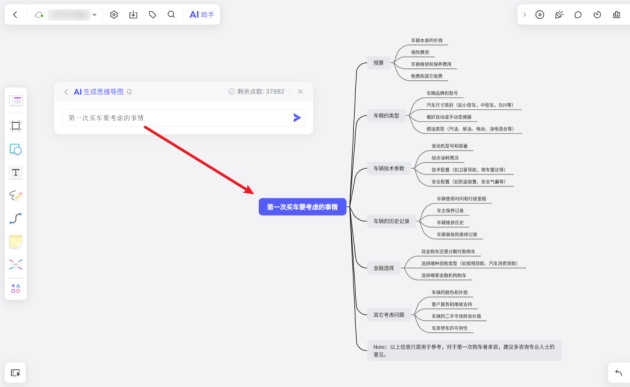Select the Mind map tool
630x387 pixels.
coord(16,264)
